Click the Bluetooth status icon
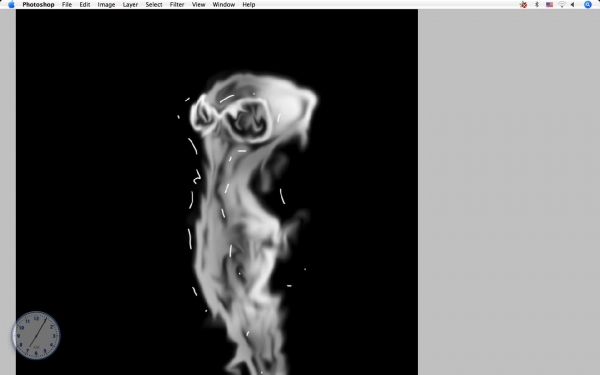The width and height of the screenshot is (600, 375). [x=537, y=5]
